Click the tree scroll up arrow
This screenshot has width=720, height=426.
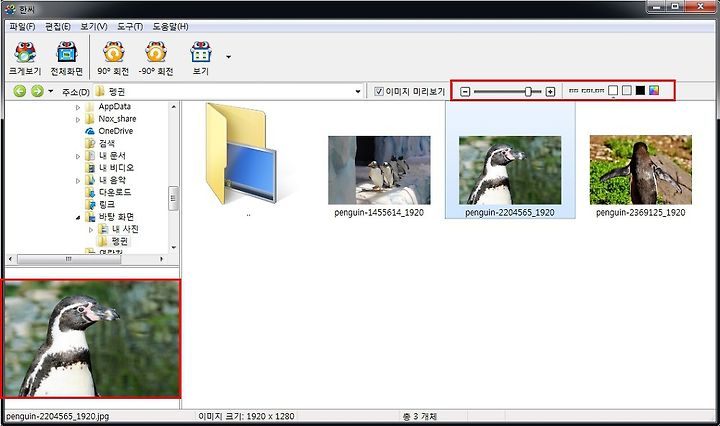[174, 106]
